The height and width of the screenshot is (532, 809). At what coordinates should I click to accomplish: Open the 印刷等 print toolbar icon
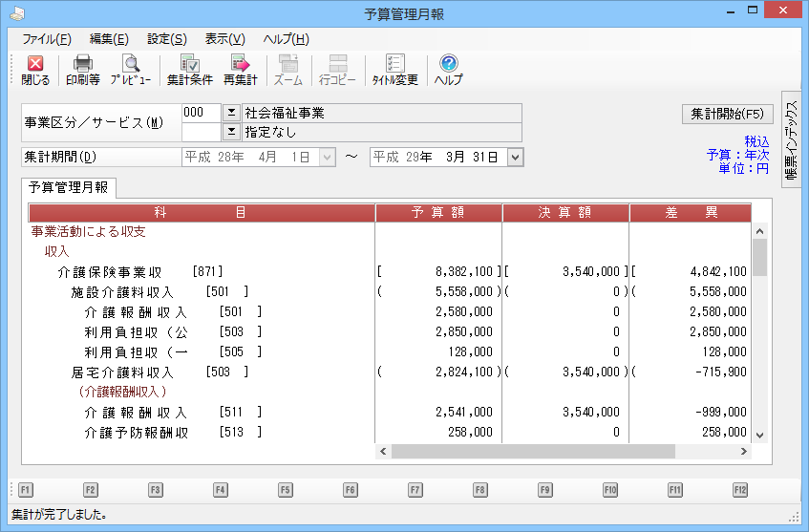pyautogui.click(x=82, y=70)
